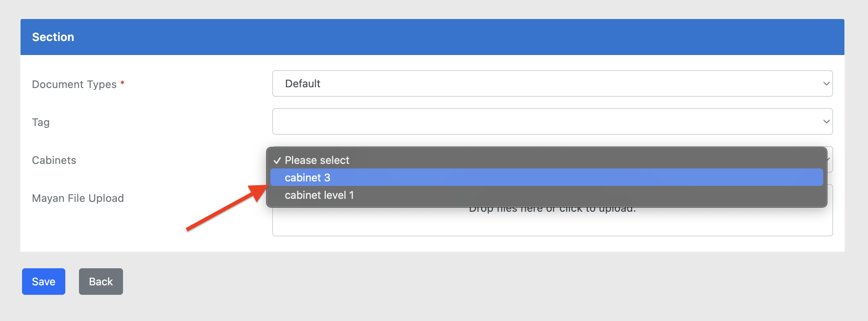Open the empty Tag select field
This screenshot has height=321, width=868.
[x=547, y=121]
